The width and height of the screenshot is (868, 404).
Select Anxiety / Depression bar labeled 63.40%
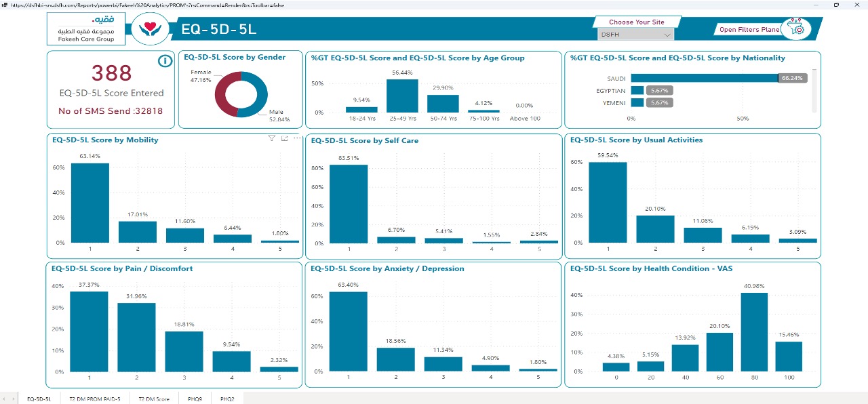[349, 331]
